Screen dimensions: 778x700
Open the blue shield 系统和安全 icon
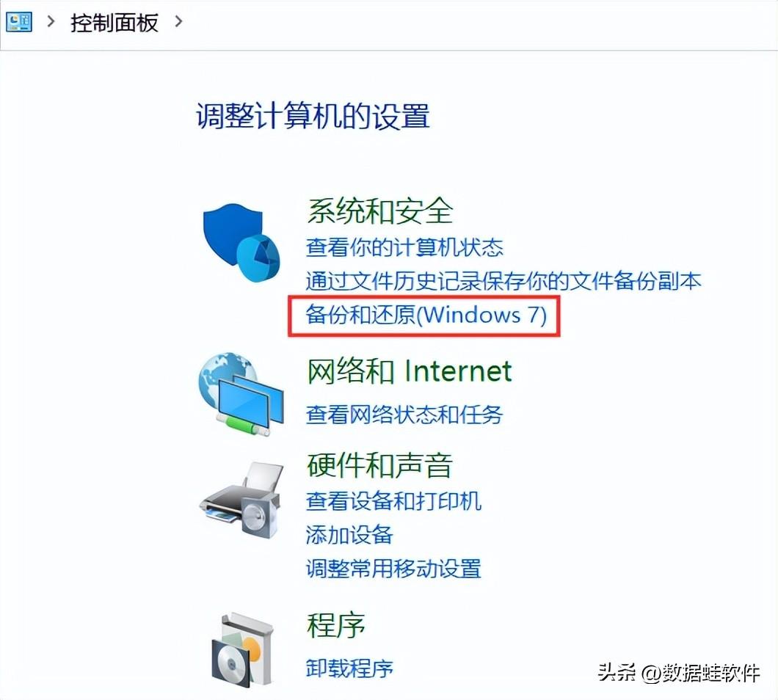(241, 243)
